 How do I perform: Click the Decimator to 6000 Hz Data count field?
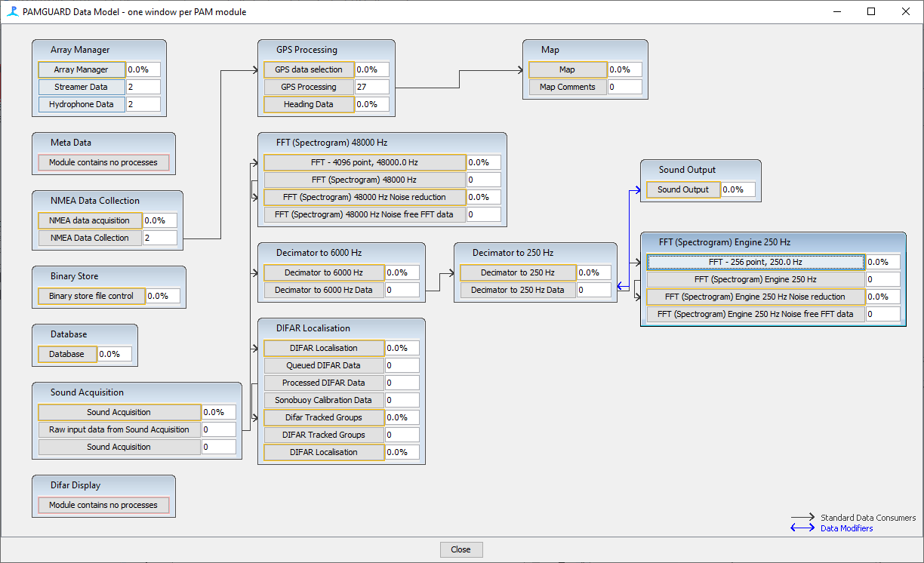(402, 290)
